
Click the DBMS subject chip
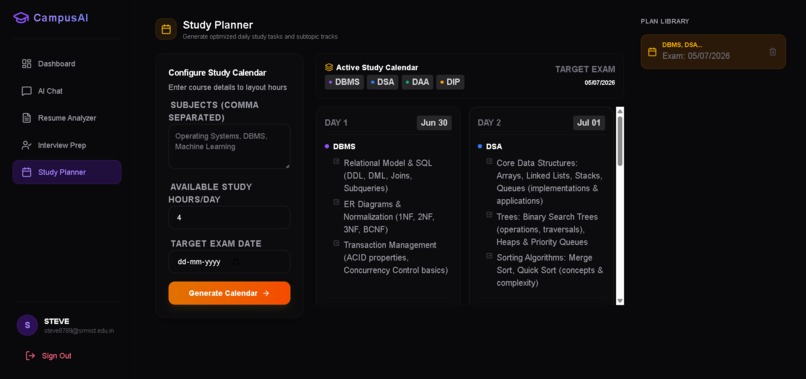click(344, 82)
